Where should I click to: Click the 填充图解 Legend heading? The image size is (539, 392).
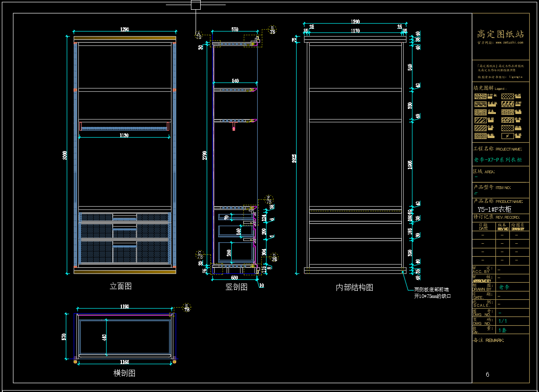coord(489,89)
